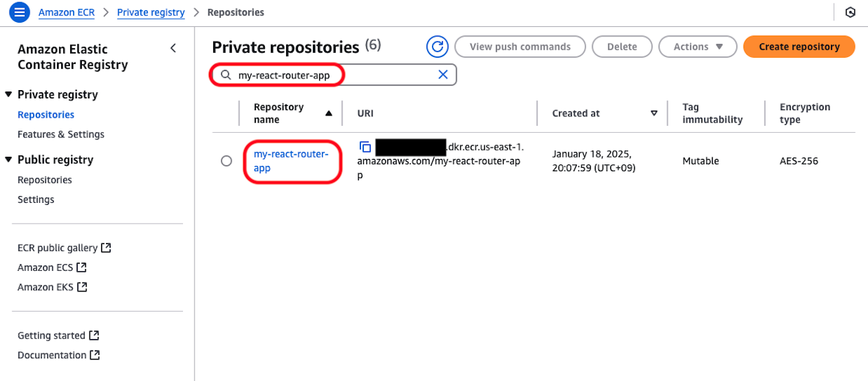Open Getting started link

pyautogui.click(x=58, y=336)
